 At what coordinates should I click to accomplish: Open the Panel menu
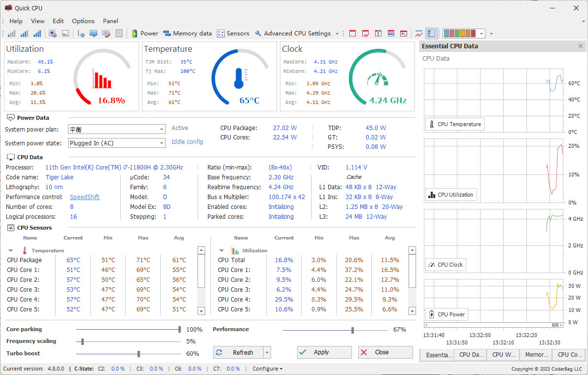(110, 21)
